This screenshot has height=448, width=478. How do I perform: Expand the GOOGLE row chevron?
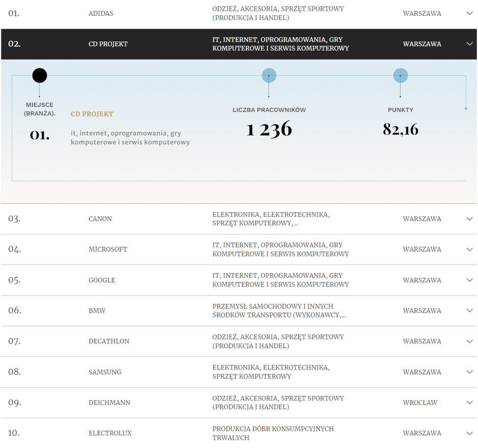[x=469, y=280]
